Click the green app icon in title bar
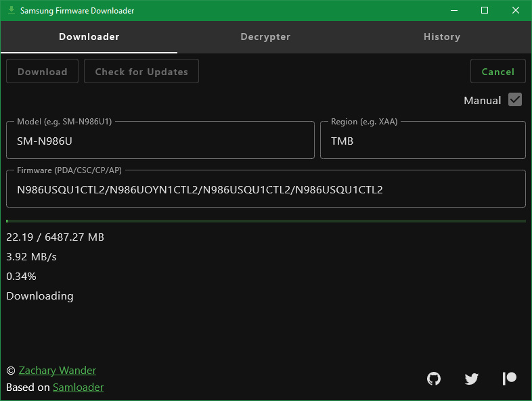Screen dimensions: 532x401 point(11,10)
